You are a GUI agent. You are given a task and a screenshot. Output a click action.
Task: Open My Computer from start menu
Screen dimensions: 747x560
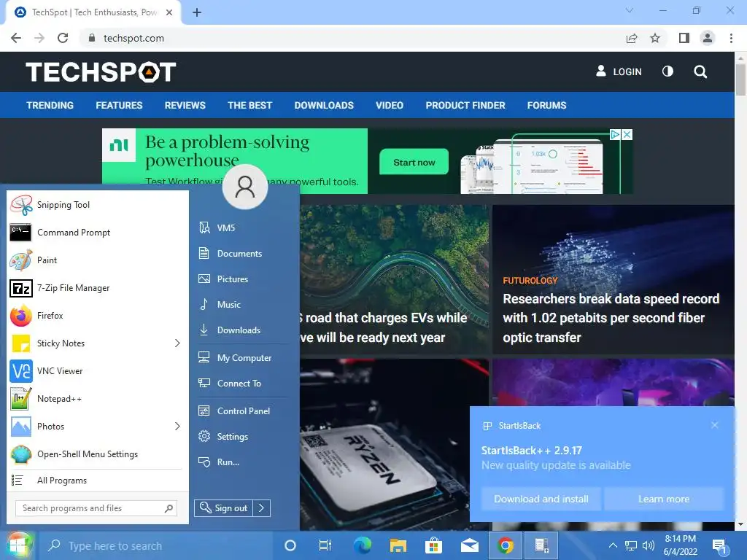pyautogui.click(x=242, y=358)
